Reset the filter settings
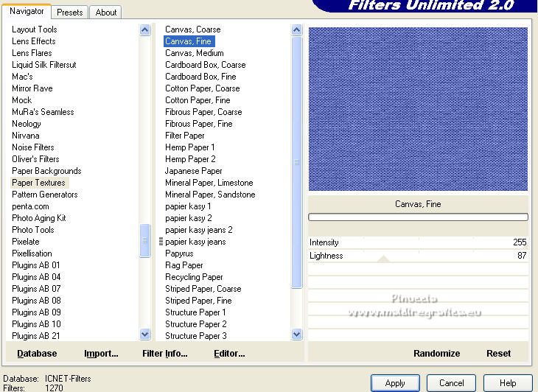The height and width of the screenshot is (392, 538). (x=498, y=353)
